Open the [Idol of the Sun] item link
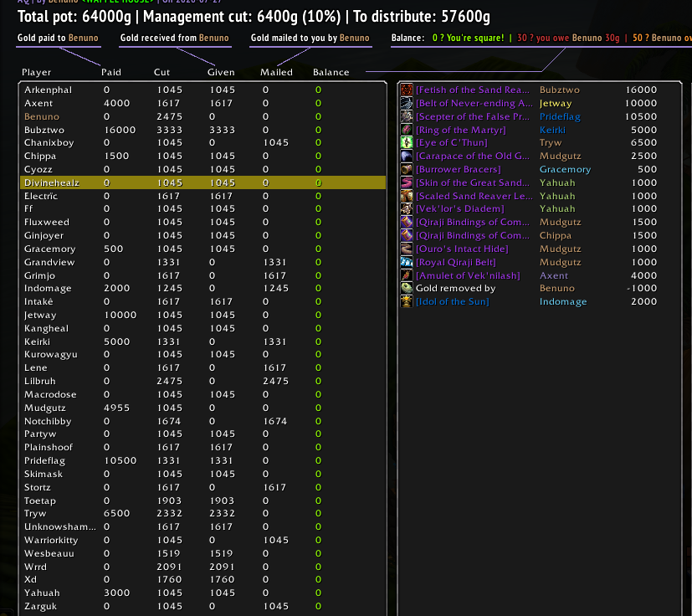 pos(453,301)
